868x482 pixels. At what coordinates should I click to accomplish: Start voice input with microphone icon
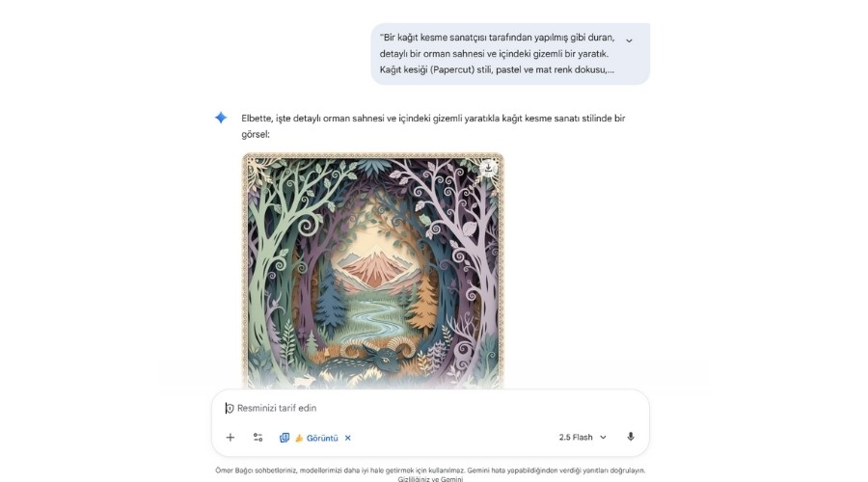(x=631, y=438)
